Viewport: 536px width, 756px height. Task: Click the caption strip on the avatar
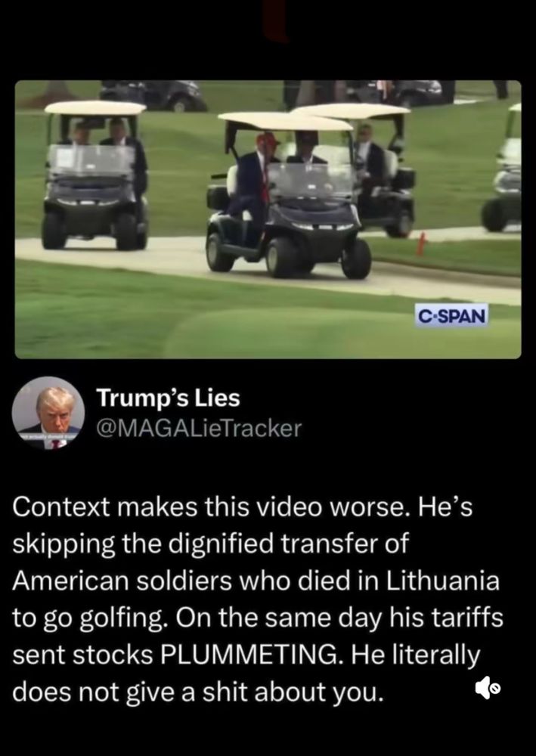click(x=48, y=436)
